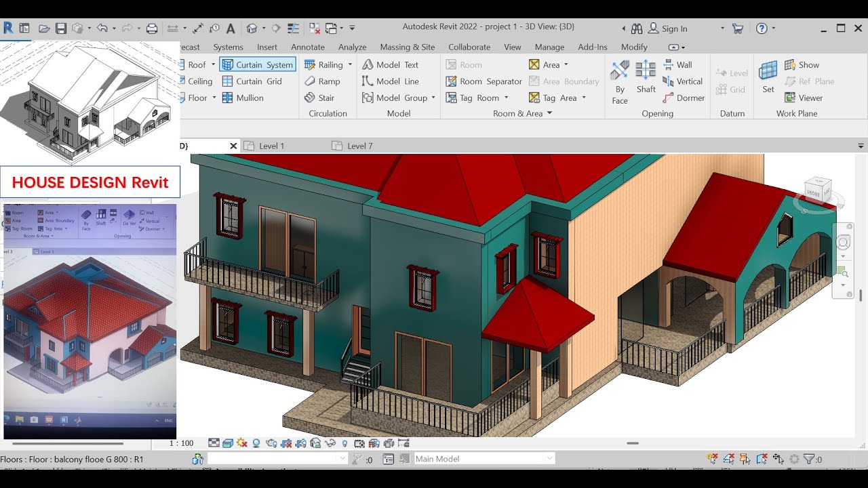Select the Opening By Face tool
Viewport: 868px width, 488px height.
pos(620,82)
